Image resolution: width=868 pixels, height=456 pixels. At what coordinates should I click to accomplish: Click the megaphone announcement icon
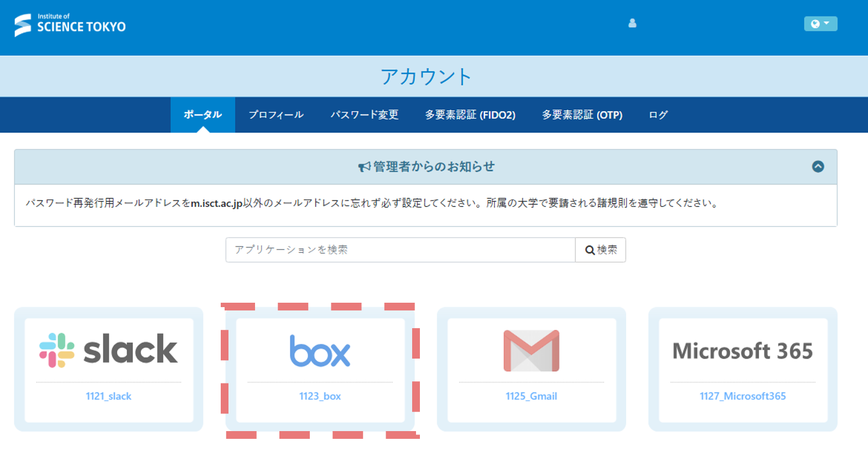364,167
